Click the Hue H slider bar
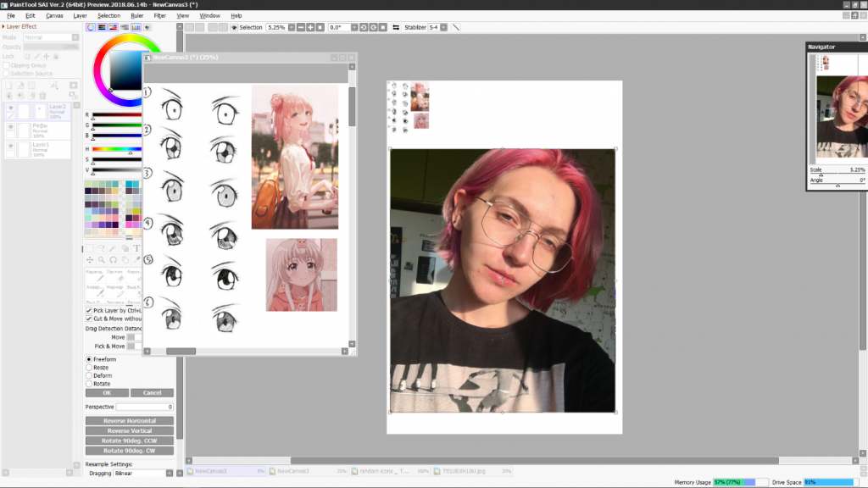The width and height of the screenshot is (868, 488). coord(117,149)
